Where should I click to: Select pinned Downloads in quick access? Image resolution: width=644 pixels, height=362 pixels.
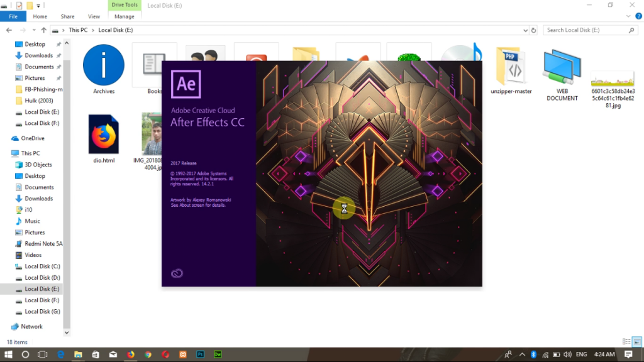38,55
